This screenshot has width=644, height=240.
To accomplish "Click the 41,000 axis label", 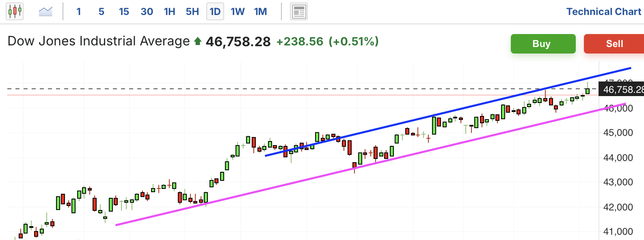I will coord(618,231).
